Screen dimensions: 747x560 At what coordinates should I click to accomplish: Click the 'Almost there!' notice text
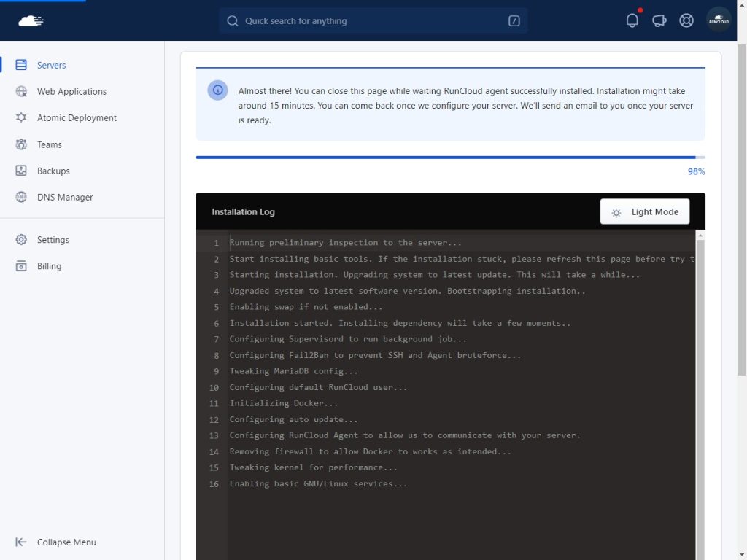466,105
